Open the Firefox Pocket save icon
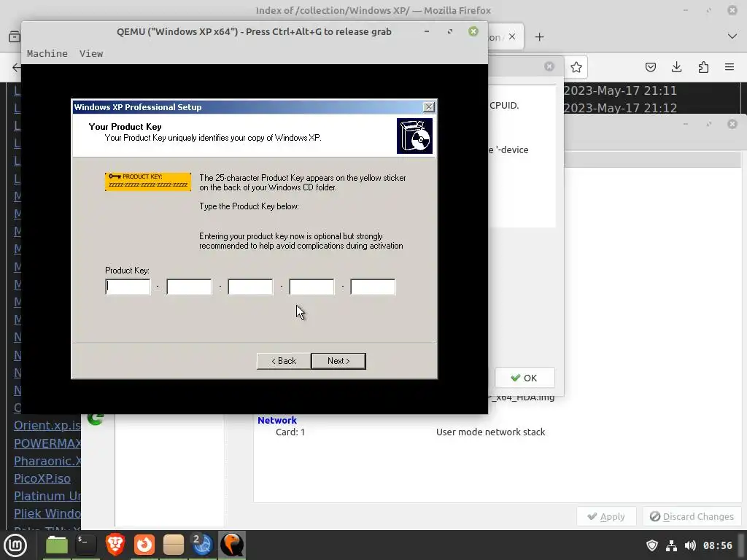Image resolution: width=747 pixels, height=560 pixels. click(x=650, y=67)
